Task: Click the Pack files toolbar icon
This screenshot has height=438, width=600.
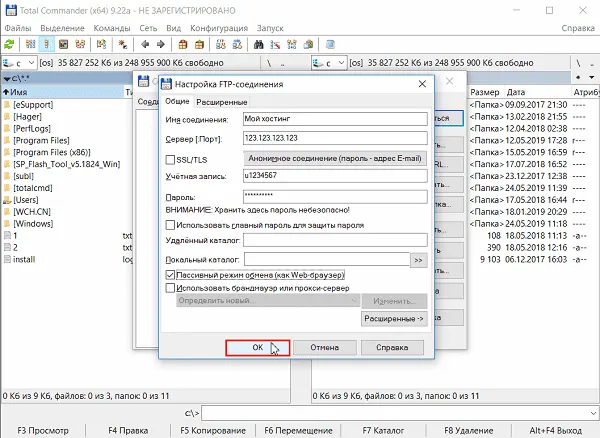Action: pos(183,44)
